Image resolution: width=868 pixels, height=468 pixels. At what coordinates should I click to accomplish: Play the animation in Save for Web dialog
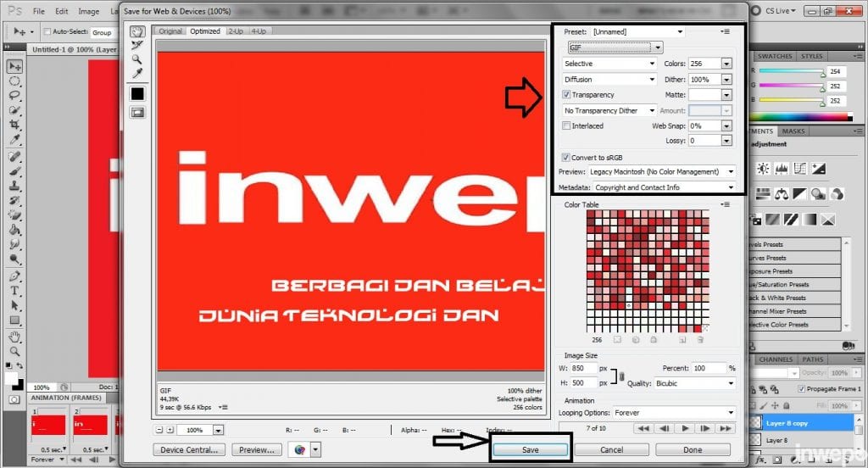click(685, 428)
